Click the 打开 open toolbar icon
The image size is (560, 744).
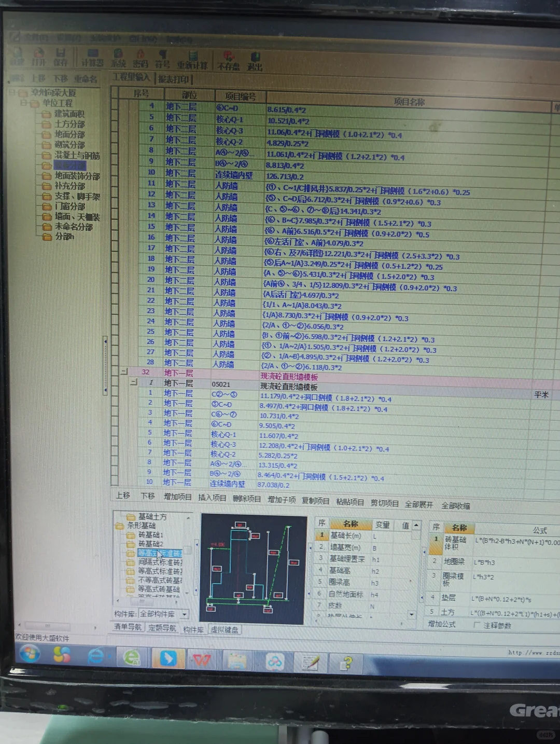38,57
